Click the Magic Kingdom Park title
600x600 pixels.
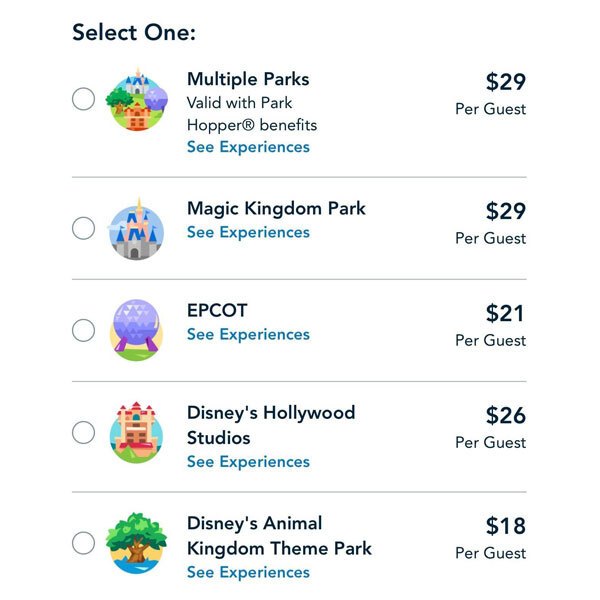tap(276, 208)
